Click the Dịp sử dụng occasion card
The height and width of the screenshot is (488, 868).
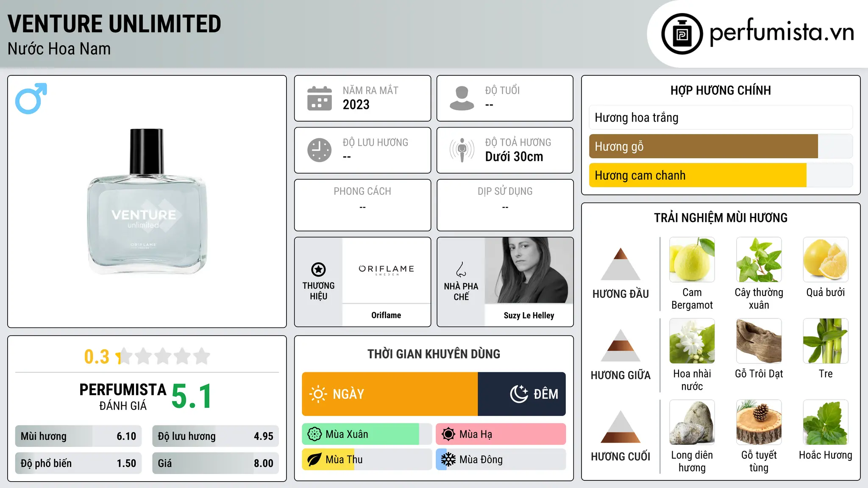505,205
